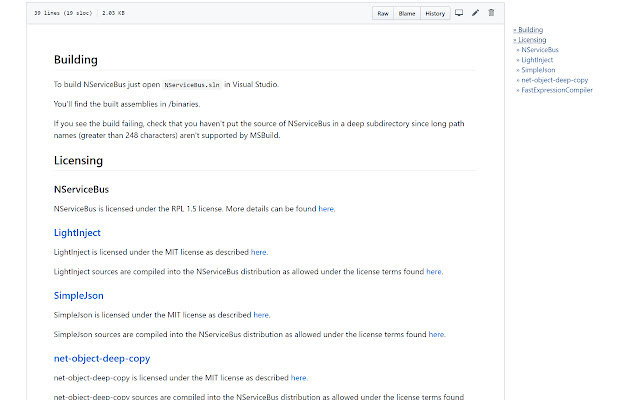Select SimpleJson in the sidebar outline
The width and height of the screenshot is (640, 400).
tap(538, 70)
